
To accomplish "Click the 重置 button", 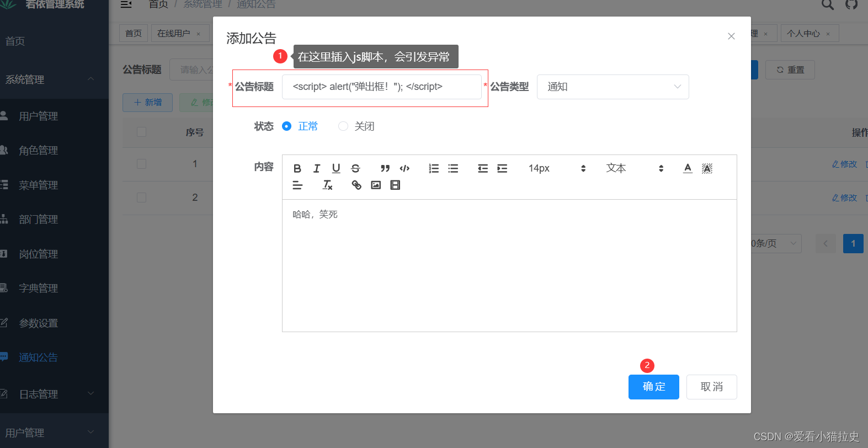I will coord(790,70).
